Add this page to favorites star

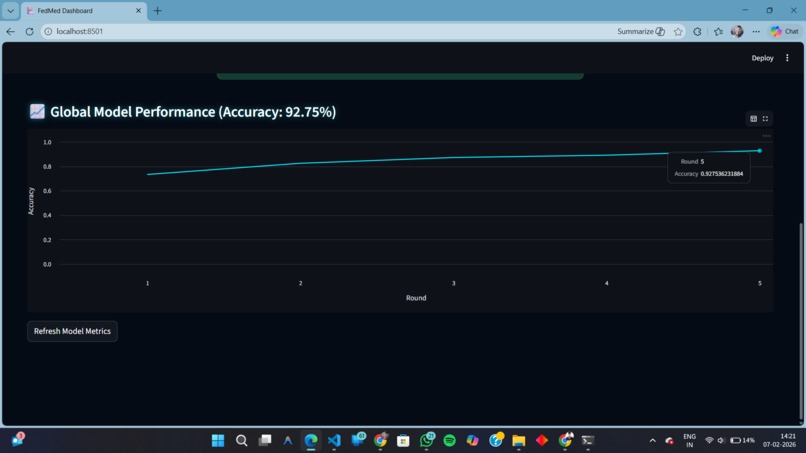678,31
